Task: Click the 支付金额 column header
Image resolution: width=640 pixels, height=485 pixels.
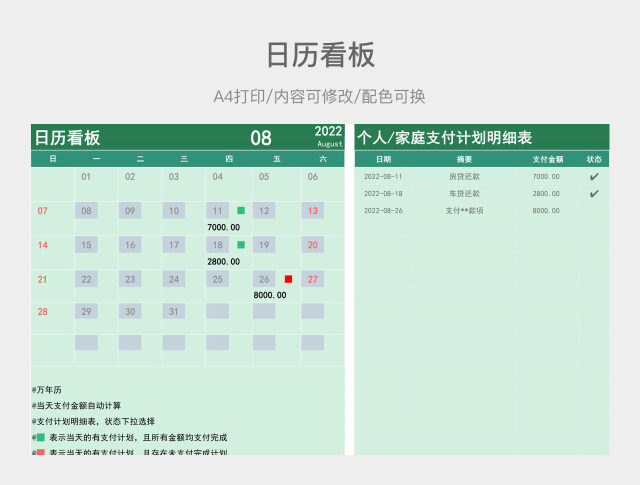Action: click(547, 159)
